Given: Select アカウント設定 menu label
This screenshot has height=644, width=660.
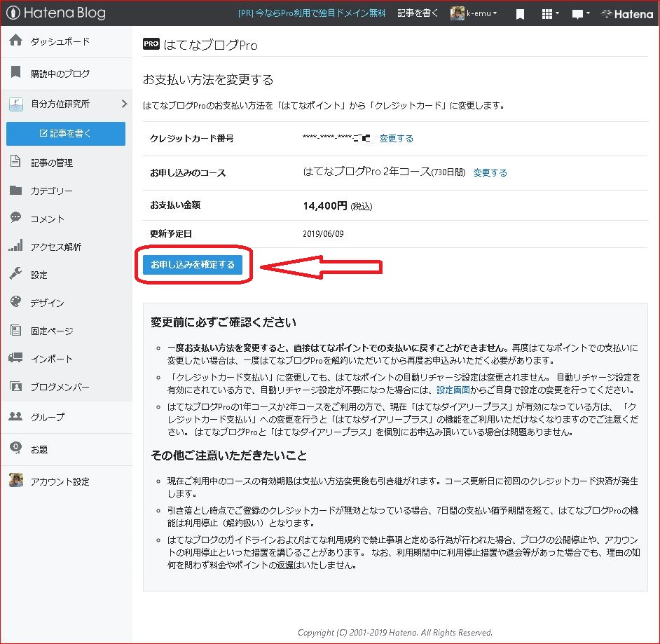Looking at the screenshot, I should pos(60,481).
